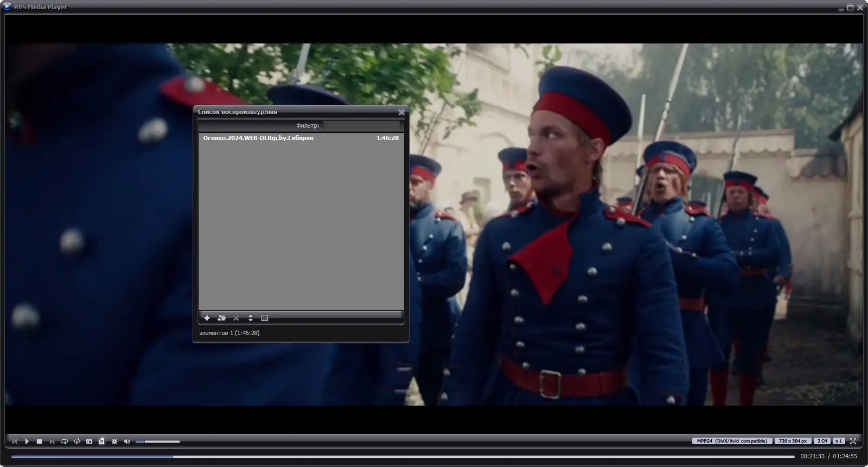Image resolution: width=868 pixels, height=467 pixels.
Task: Maximize the AVS Media Player window
Action: (x=850, y=8)
